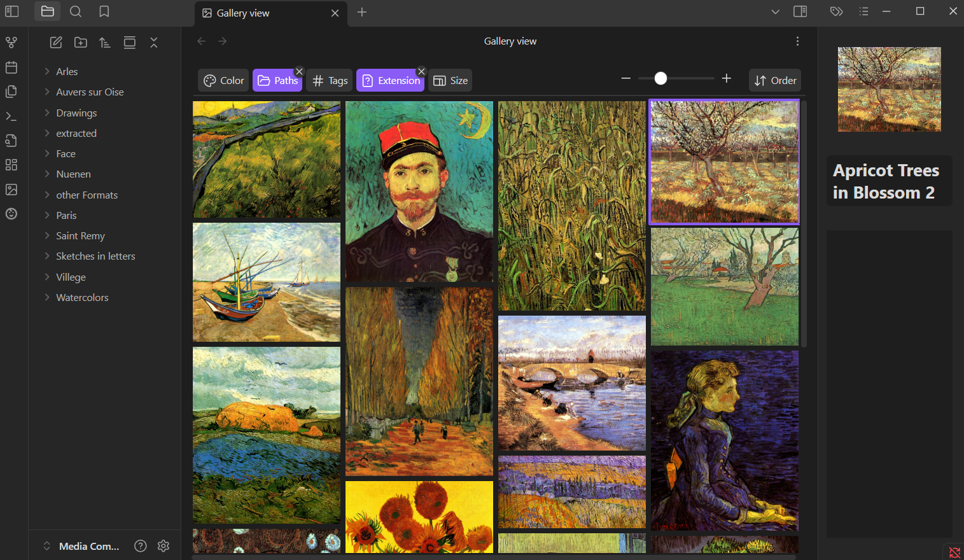The image size is (964, 560).
Task: Toggle the Extension filter
Action: pos(391,80)
